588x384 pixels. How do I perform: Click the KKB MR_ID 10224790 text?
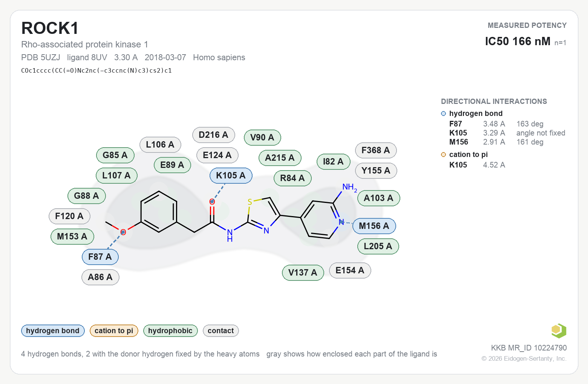tap(529, 348)
